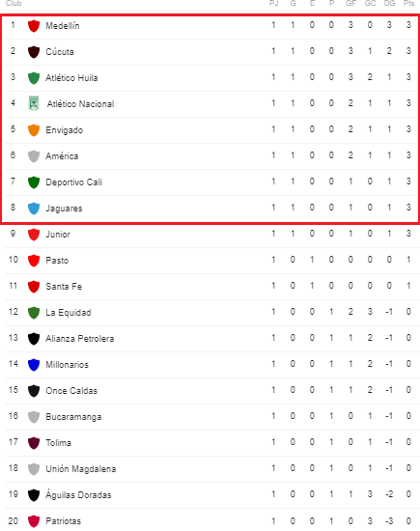This screenshot has height=531, width=420.
Task: Select the Águilas Doradas table row name
Action: 78,494
